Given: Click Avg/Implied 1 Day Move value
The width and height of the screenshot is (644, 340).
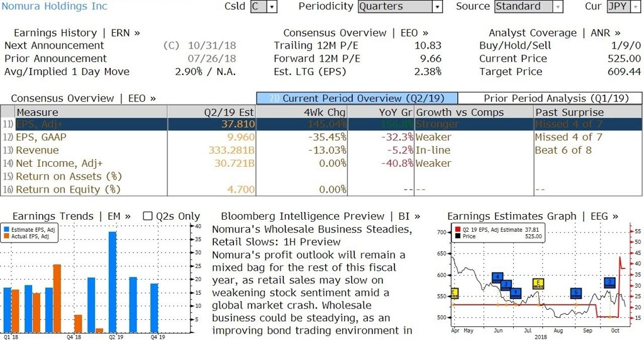Looking at the screenshot, I should pos(206,72).
